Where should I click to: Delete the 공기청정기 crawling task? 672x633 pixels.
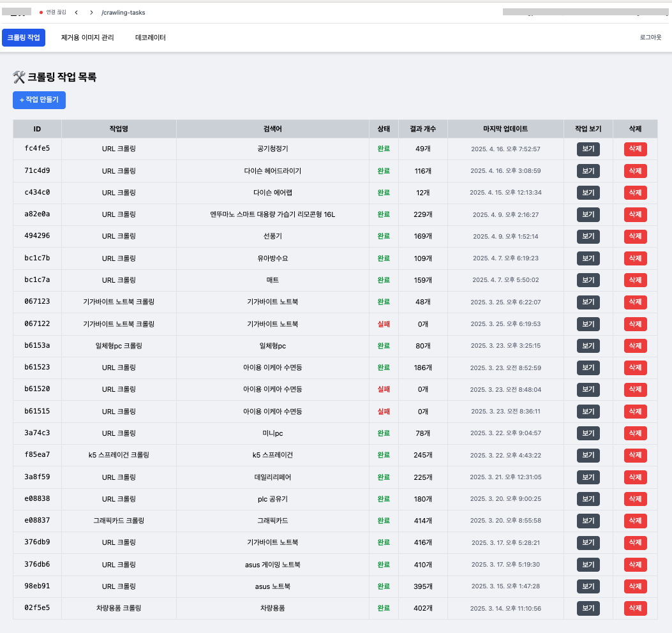[635, 149]
